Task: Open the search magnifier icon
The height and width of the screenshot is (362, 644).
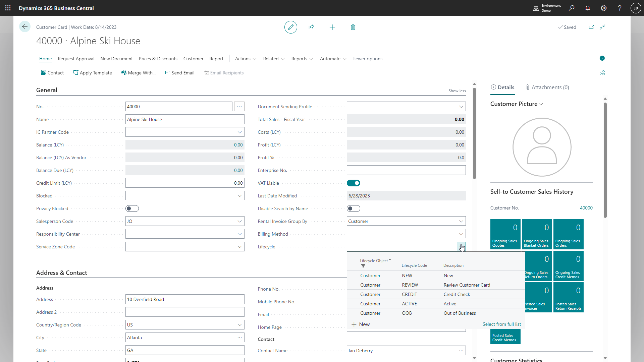Action: tap(572, 8)
